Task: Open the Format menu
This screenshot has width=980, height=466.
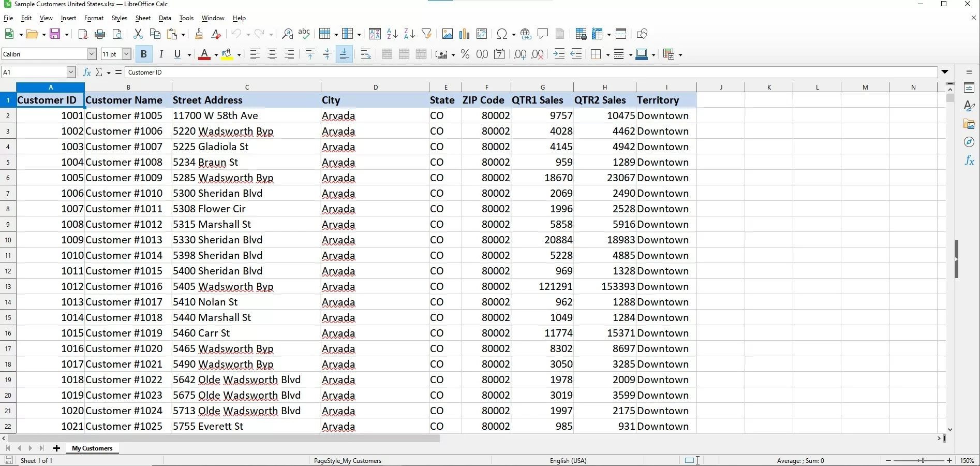Action: click(94, 18)
